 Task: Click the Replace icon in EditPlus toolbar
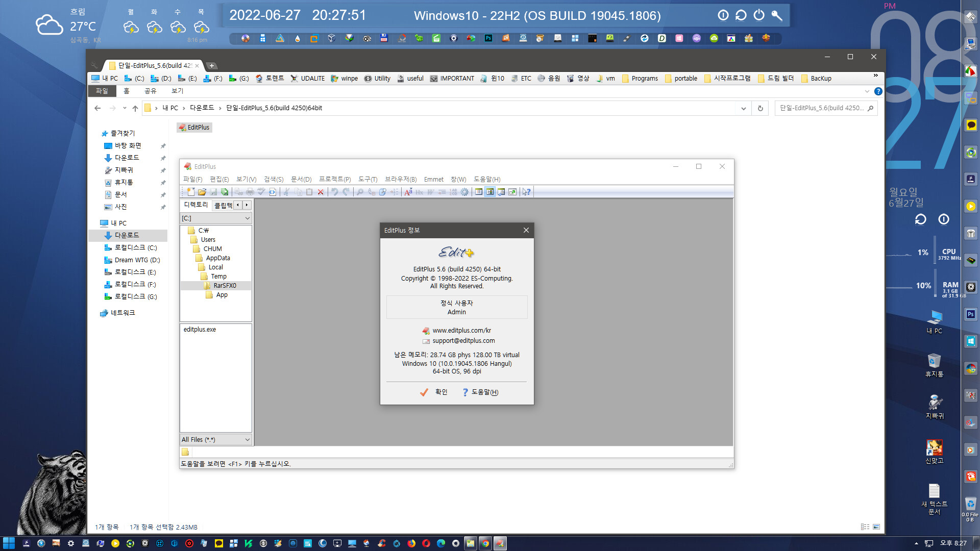372,192
